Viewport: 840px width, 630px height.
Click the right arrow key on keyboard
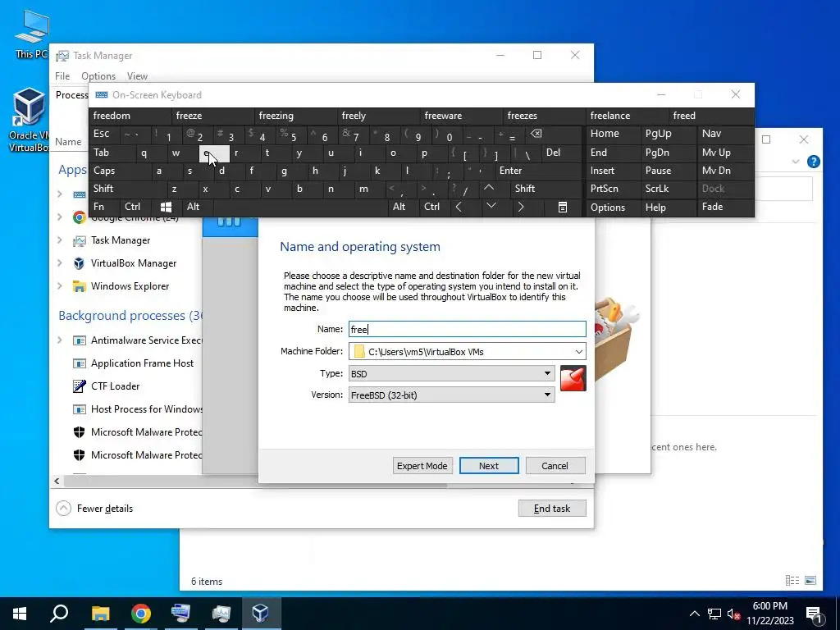coord(520,208)
